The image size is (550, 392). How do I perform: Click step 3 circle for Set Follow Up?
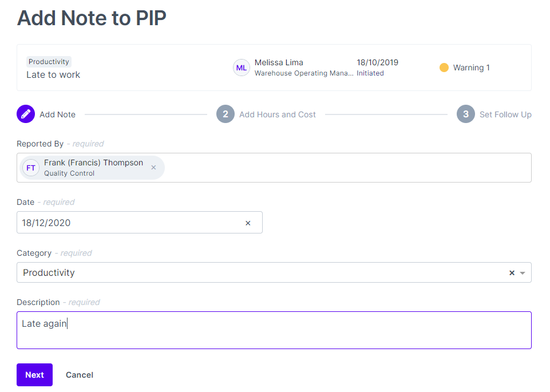tap(466, 114)
